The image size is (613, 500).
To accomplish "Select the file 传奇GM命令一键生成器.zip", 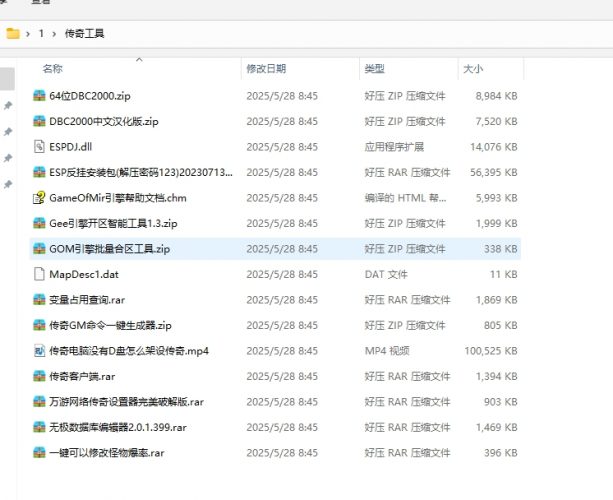I will tap(110, 325).
